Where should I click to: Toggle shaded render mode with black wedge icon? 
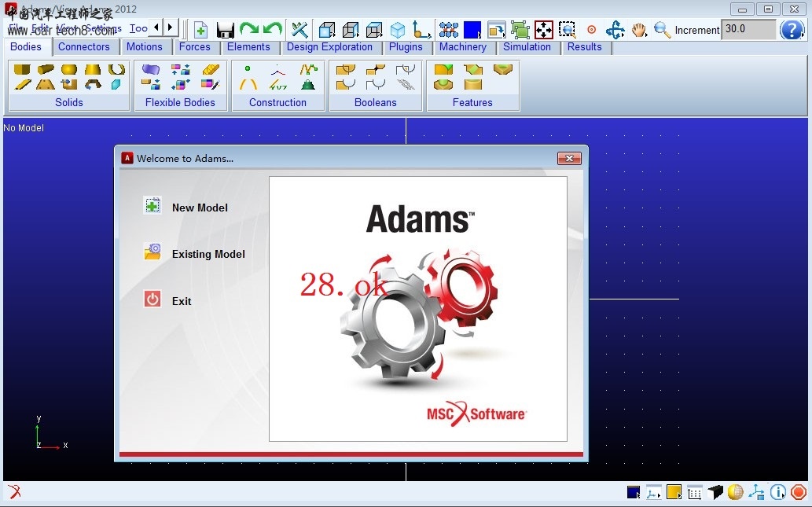(x=715, y=492)
